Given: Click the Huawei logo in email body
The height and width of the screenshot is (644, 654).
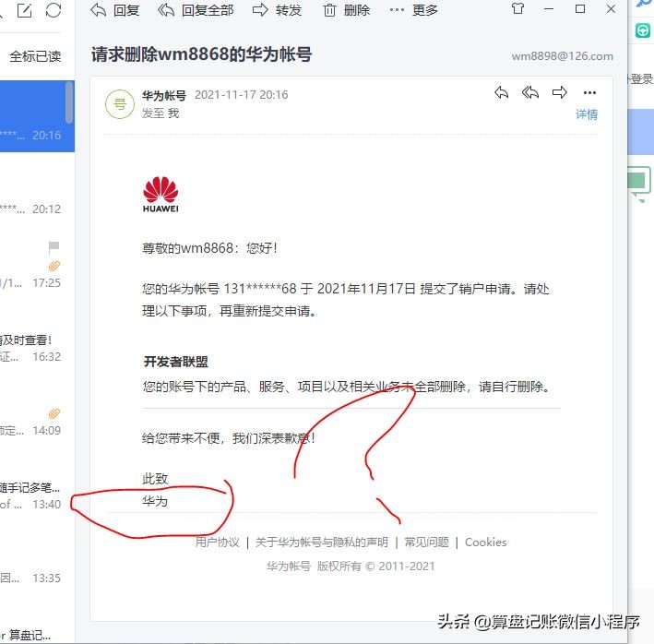Looking at the screenshot, I should point(161,195).
